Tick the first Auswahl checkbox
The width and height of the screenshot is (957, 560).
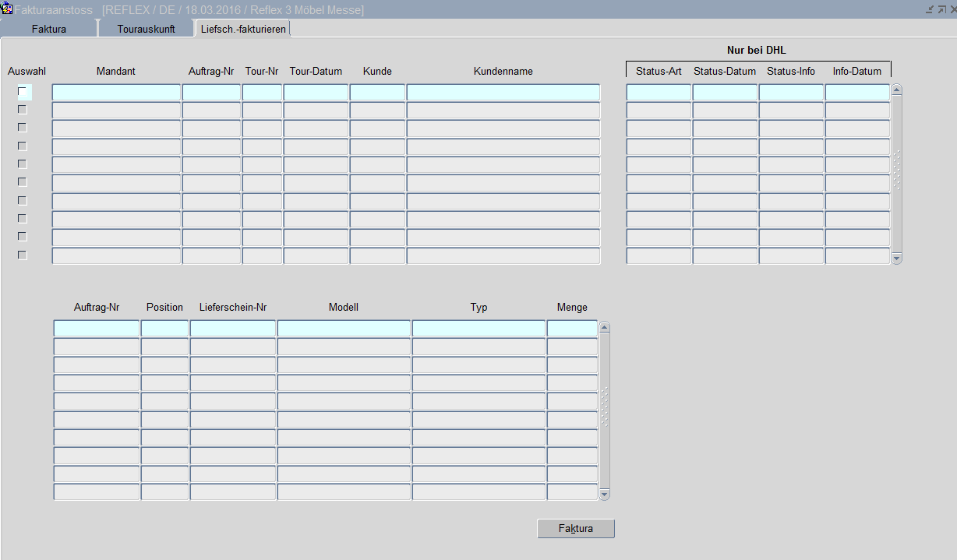(23, 92)
